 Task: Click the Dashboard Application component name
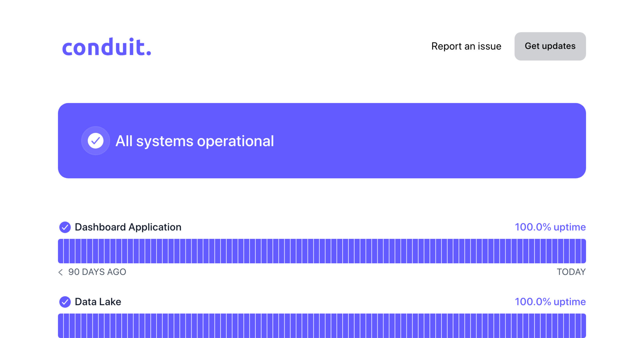click(x=128, y=227)
